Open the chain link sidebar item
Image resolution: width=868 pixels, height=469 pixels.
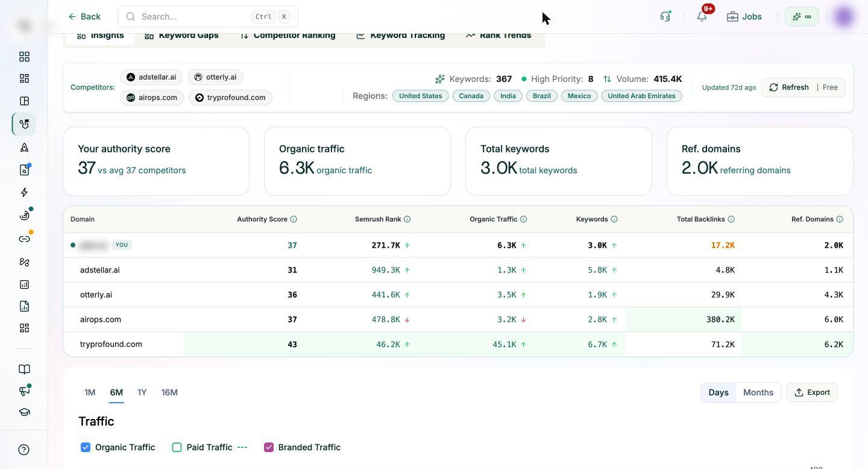point(24,239)
